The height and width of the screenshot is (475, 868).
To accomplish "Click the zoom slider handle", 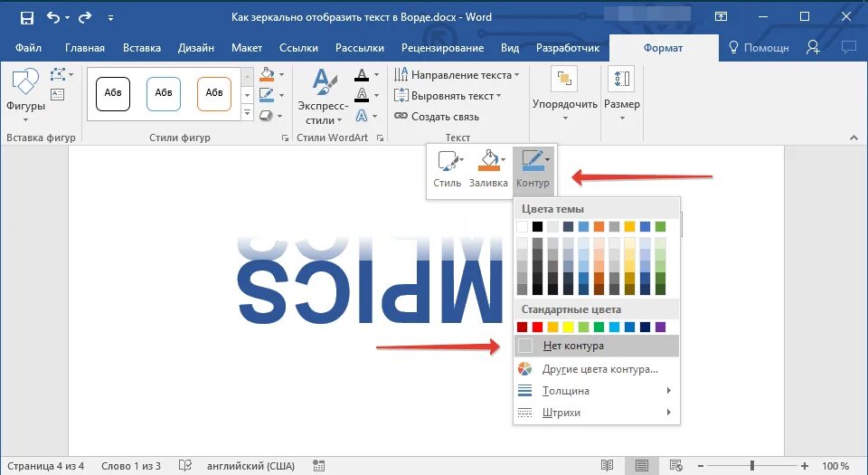I will [752, 466].
